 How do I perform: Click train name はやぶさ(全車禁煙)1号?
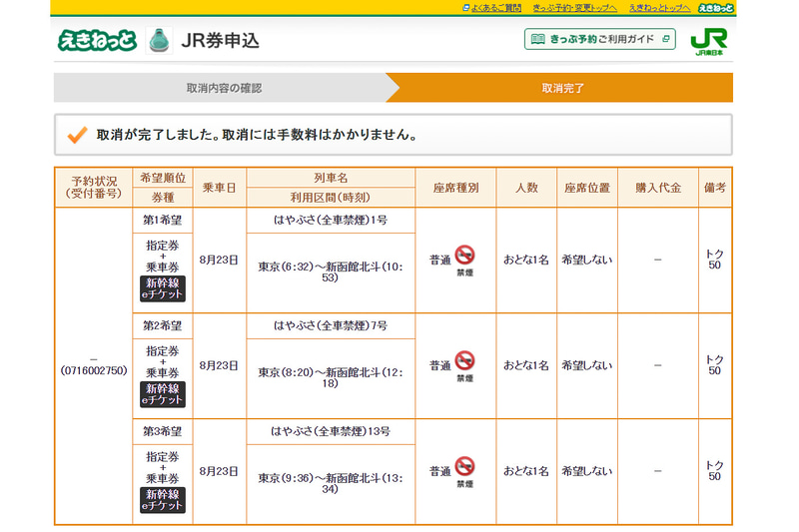tap(331, 221)
